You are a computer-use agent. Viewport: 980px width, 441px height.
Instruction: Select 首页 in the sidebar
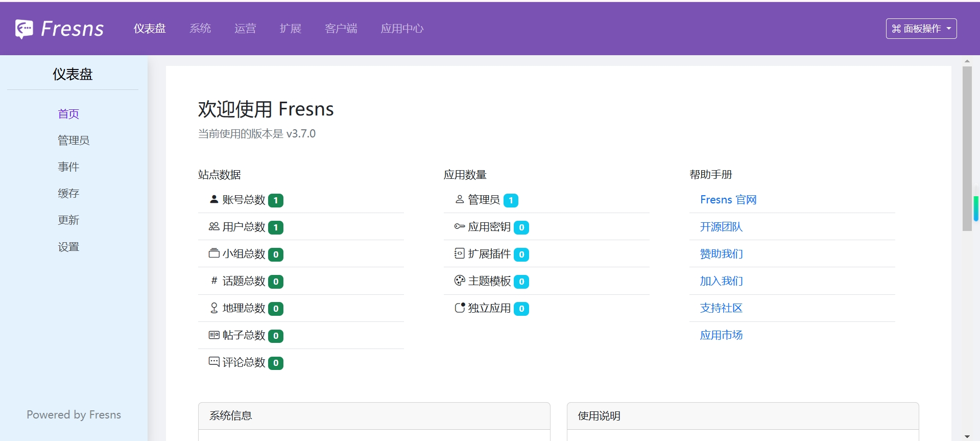point(68,114)
